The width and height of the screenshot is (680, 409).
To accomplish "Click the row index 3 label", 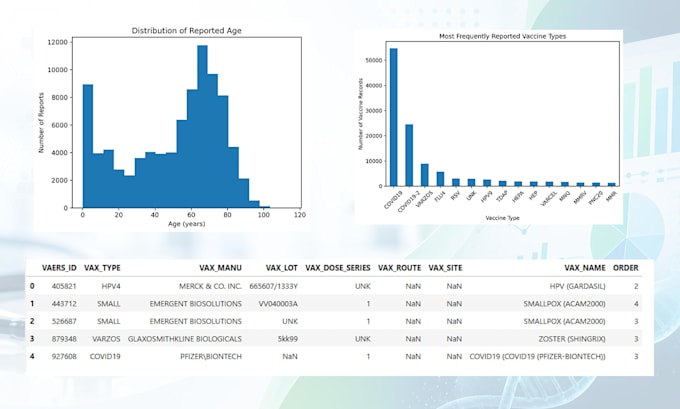I will (x=32, y=339).
